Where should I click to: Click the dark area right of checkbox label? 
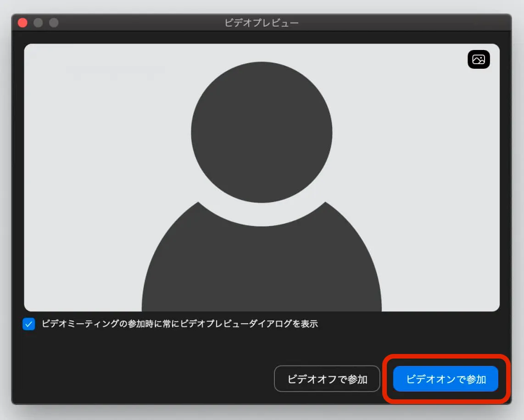(x=413, y=324)
